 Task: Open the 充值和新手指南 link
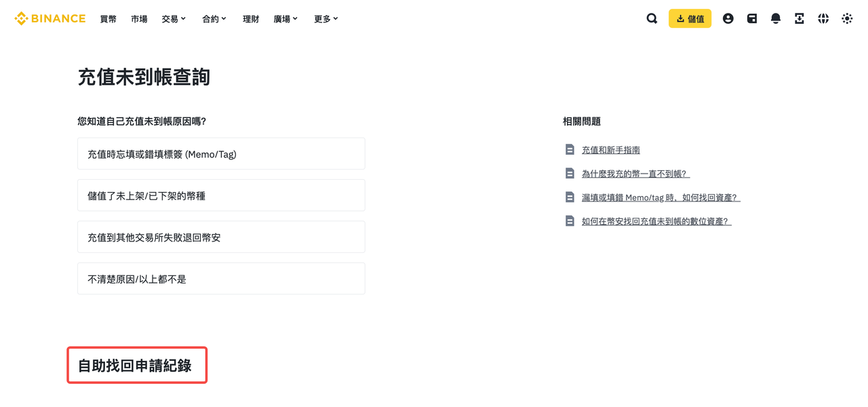pos(610,150)
